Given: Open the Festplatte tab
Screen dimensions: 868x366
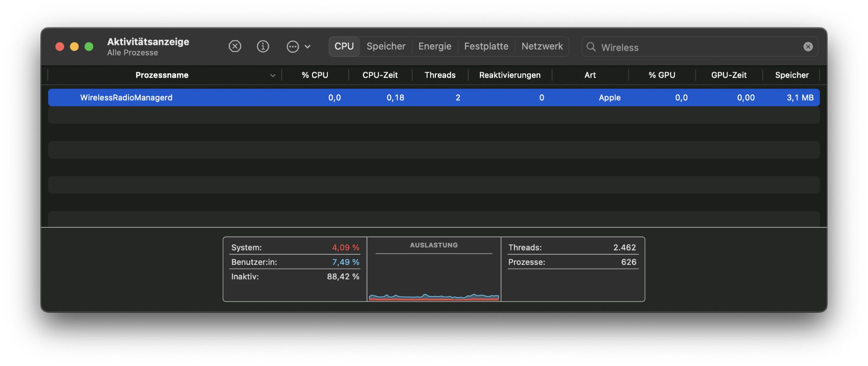Looking at the screenshot, I should (x=486, y=46).
